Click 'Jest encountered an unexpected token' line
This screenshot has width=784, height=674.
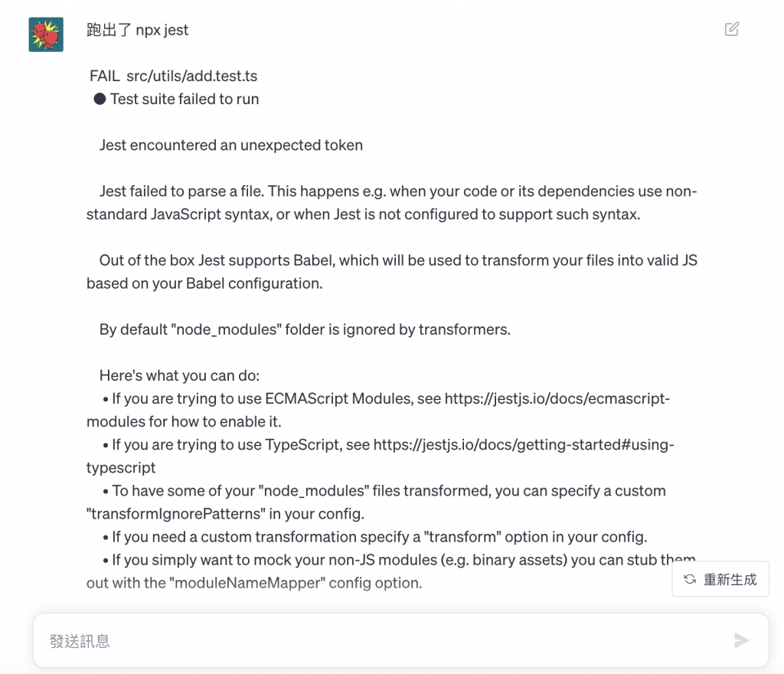pos(231,145)
